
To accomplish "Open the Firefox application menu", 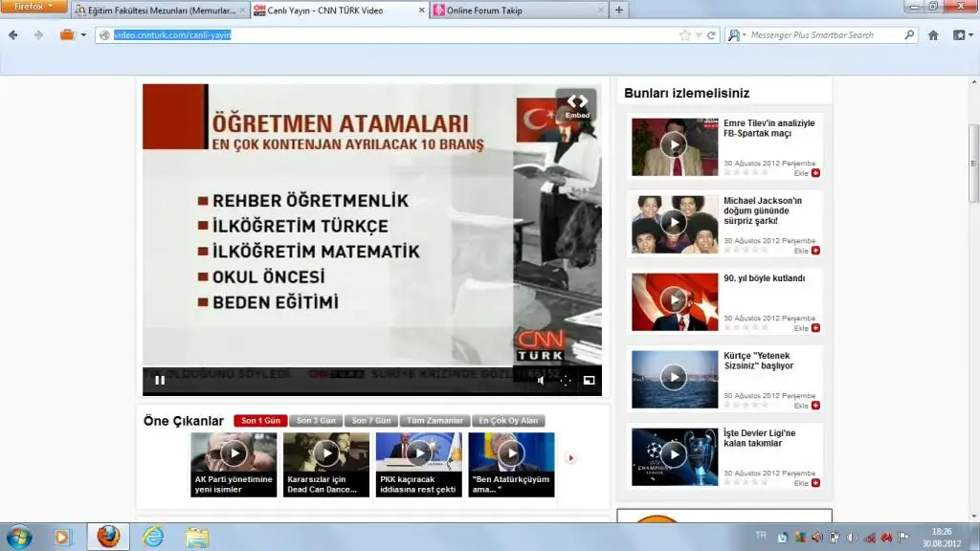I will click(33, 7).
